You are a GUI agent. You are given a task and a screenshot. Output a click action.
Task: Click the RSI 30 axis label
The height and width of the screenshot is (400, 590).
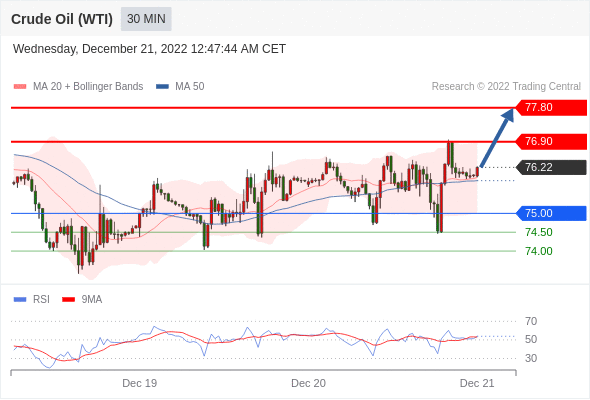pos(531,358)
